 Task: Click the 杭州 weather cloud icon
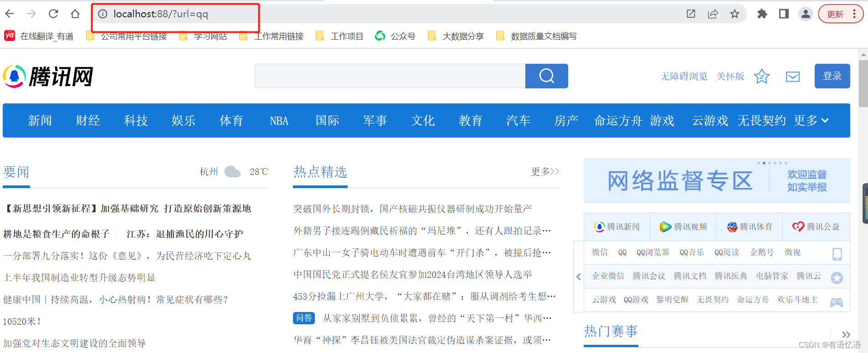[232, 172]
